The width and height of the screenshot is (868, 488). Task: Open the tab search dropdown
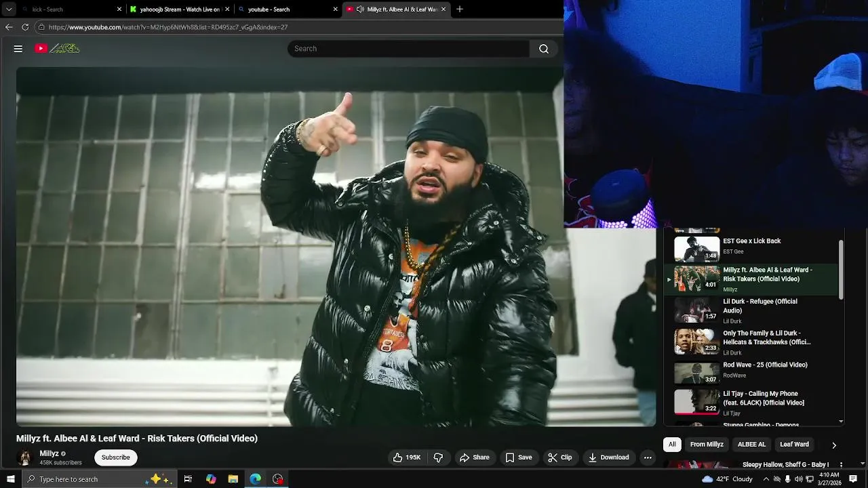click(x=9, y=9)
